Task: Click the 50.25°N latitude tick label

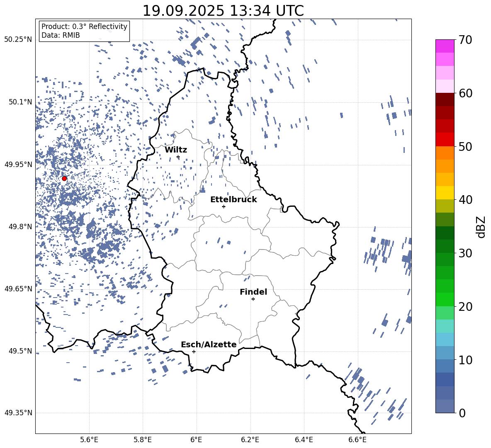Action: click(x=18, y=40)
